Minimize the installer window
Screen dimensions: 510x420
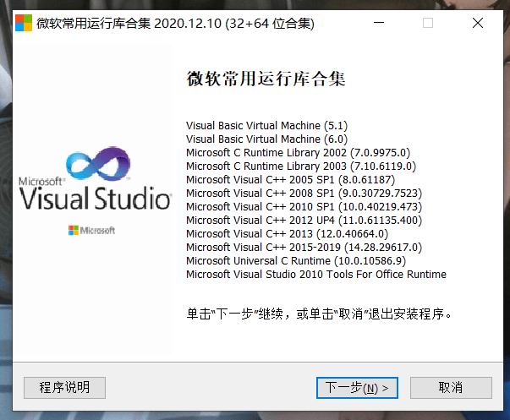click(x=379, y=23)
